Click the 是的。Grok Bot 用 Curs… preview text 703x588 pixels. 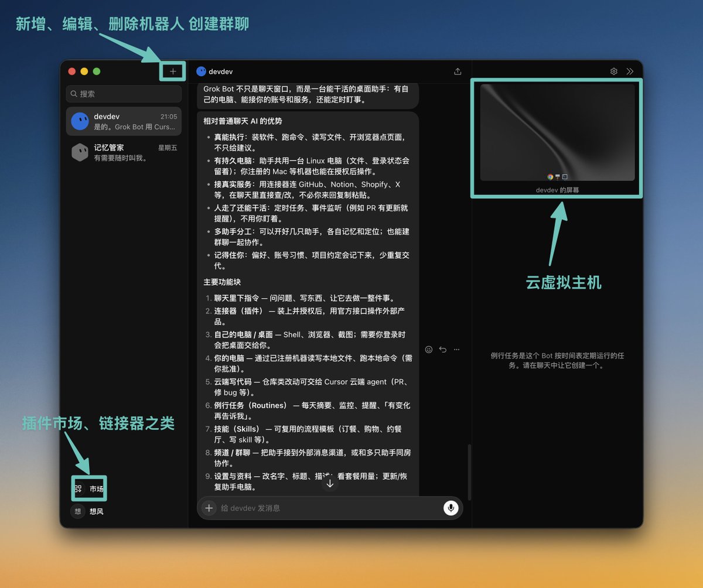click(135, 127)
